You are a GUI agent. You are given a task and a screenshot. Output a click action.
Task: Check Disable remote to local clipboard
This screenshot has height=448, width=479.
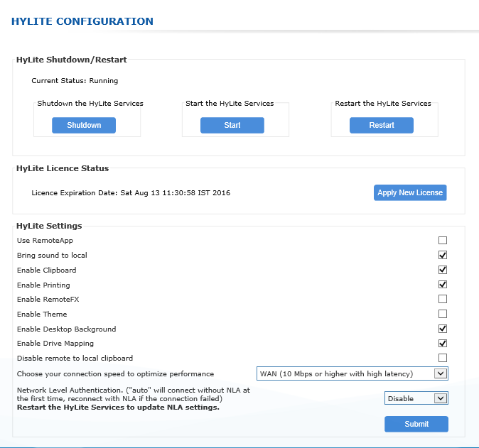point(443,358)
